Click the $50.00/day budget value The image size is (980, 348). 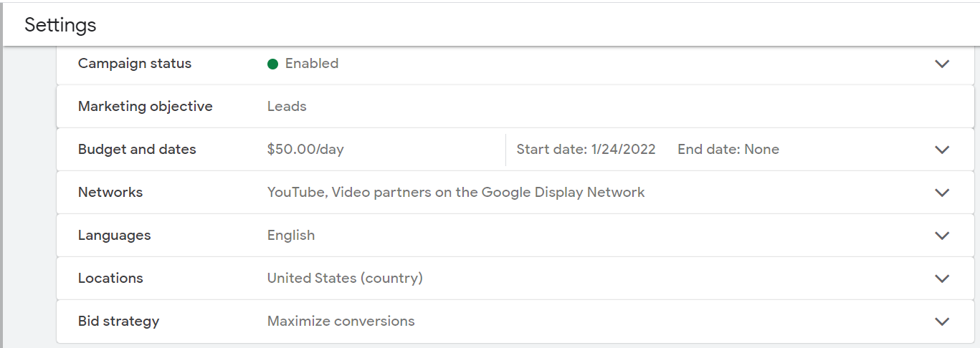tap(305, 150)
